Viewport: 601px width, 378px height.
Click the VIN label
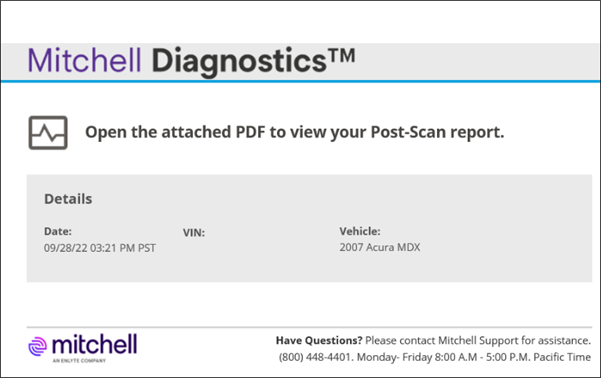coord(194,233)
